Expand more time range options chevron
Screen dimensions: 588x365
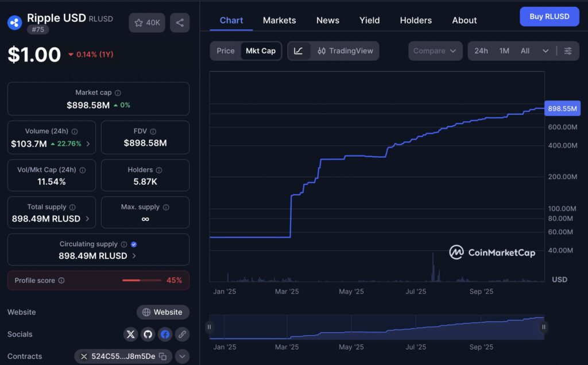546,51
